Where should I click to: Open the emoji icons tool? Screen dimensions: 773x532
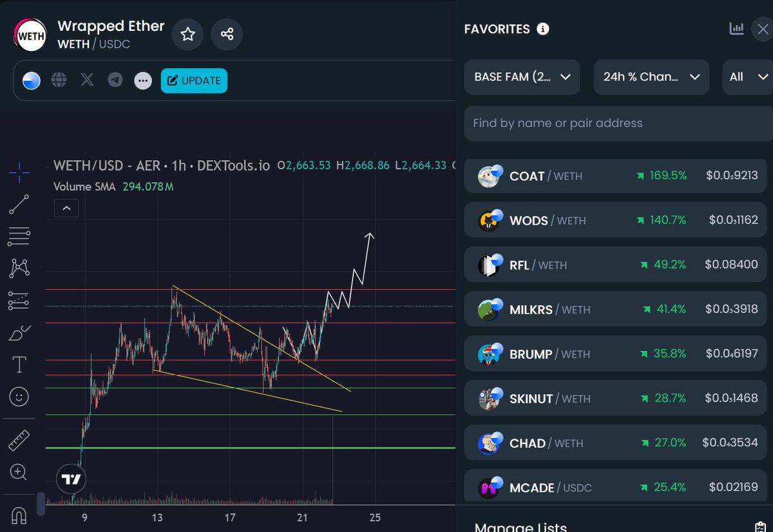(19, 397)
